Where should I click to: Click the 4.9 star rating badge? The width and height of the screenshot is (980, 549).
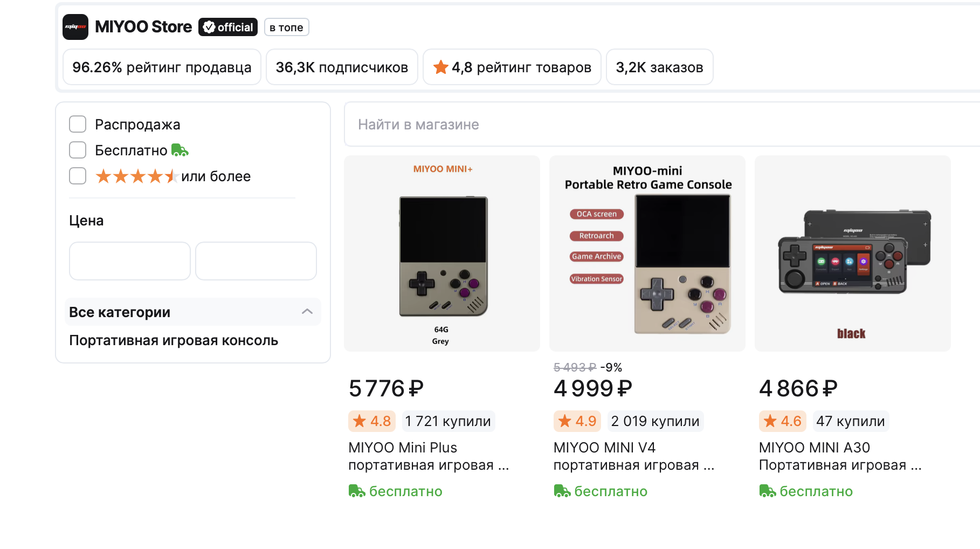[577, 421]
